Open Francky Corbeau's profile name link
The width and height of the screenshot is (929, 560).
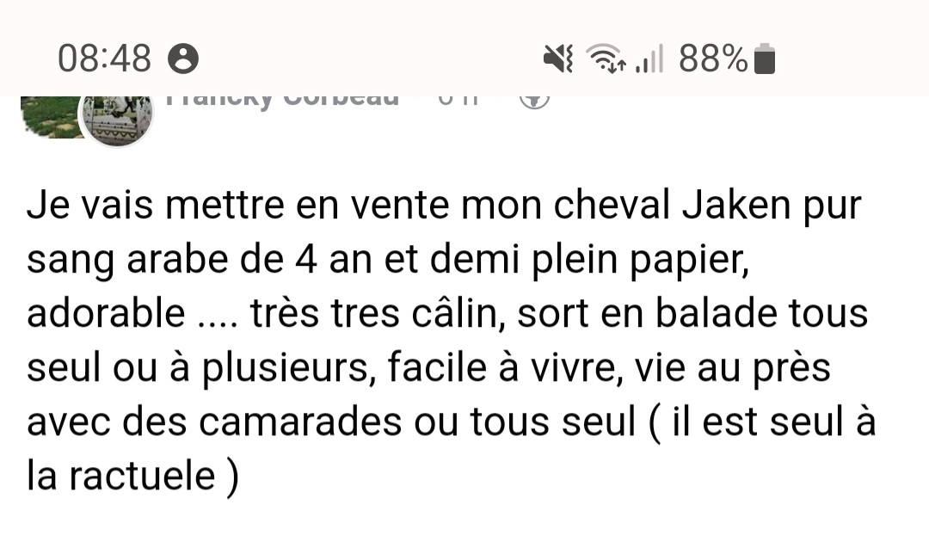click(x=282, y=99)
